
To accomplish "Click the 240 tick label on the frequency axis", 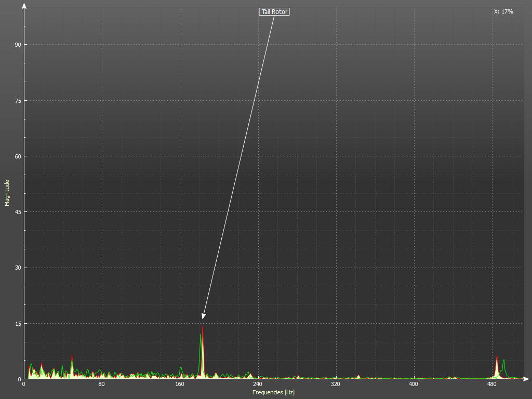I will point(258,384).
